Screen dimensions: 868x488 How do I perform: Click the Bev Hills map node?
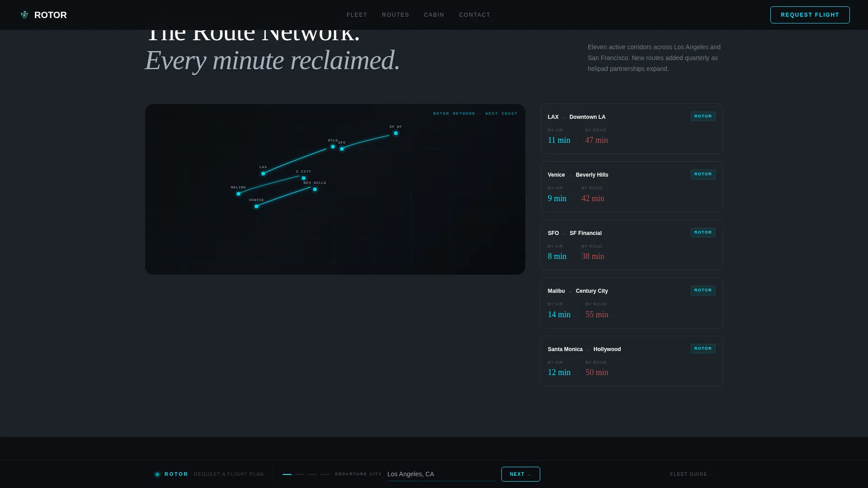[315, 189]
